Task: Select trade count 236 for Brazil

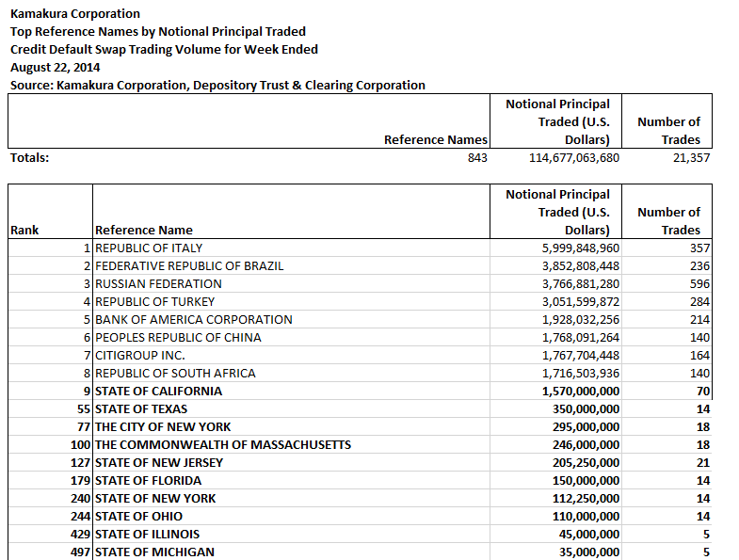Action: pyautogui.click(x=699, y=265)
